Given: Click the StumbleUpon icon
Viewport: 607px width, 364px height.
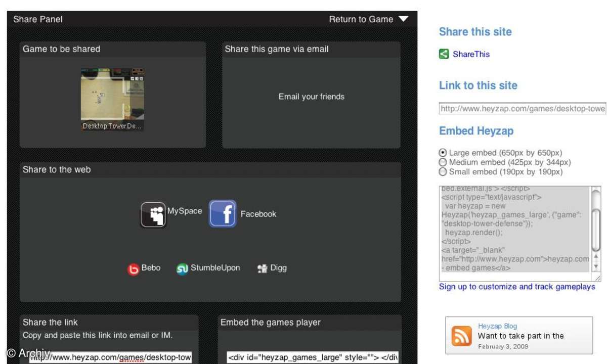Looking at the screenshot, I should pos(182,269).
